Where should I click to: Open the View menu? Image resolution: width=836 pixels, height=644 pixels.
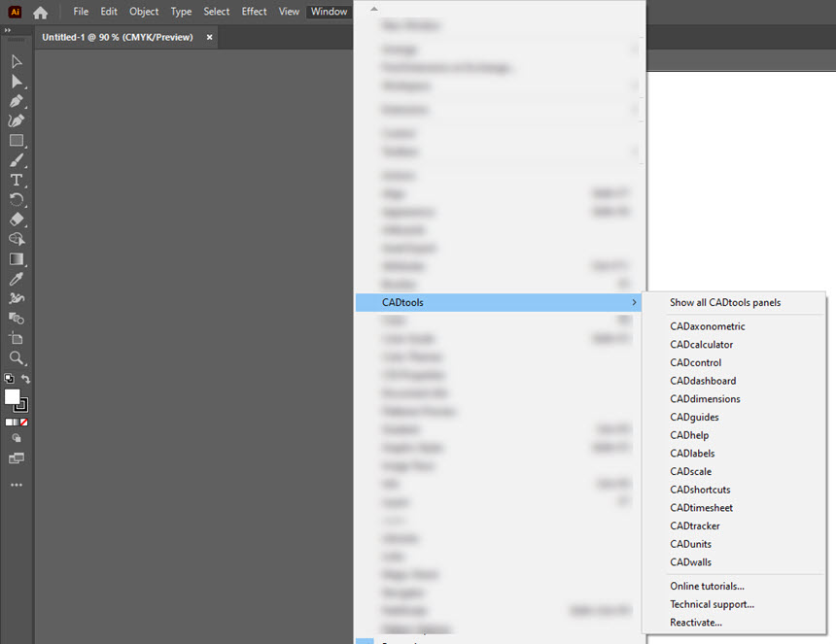click(x=289, y=12)
